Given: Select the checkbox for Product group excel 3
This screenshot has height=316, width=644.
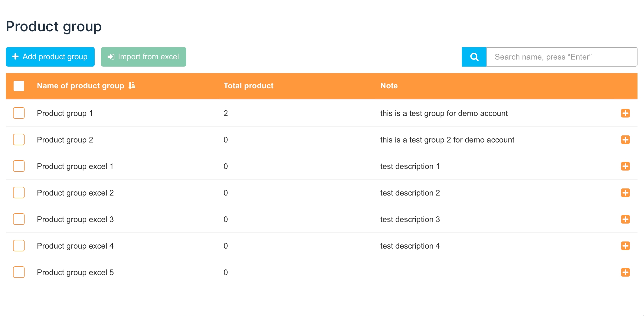Looking at the screenshot, I should coord(19,219).
